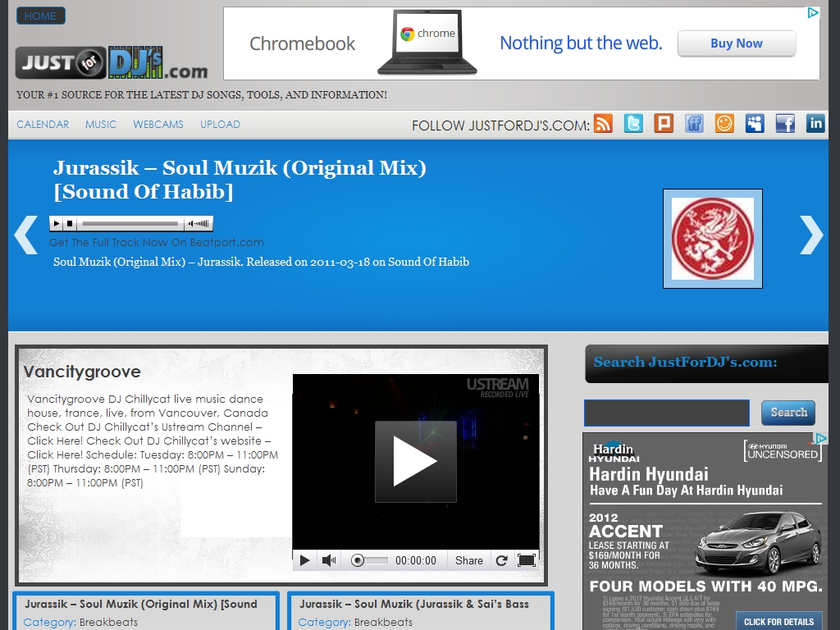Click Buy Now in the Chromebook ad
Screen dimensions: 840x630
point(737,43)
